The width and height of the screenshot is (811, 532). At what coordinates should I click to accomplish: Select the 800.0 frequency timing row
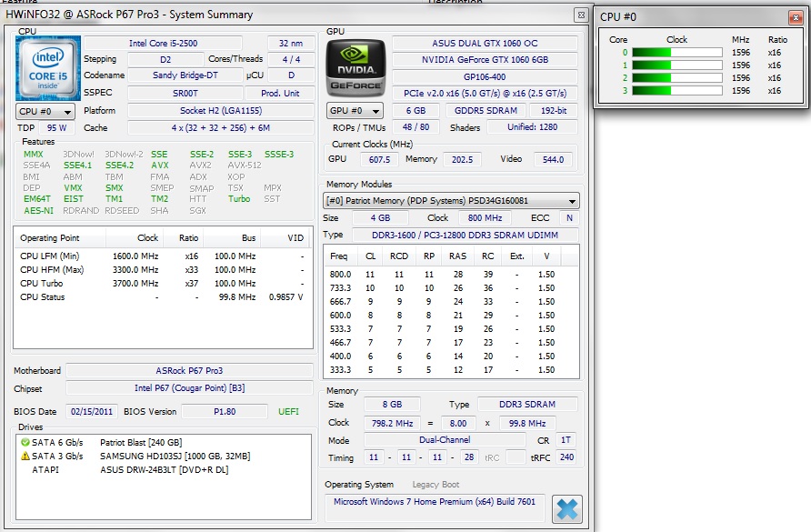tap(450, 275)
